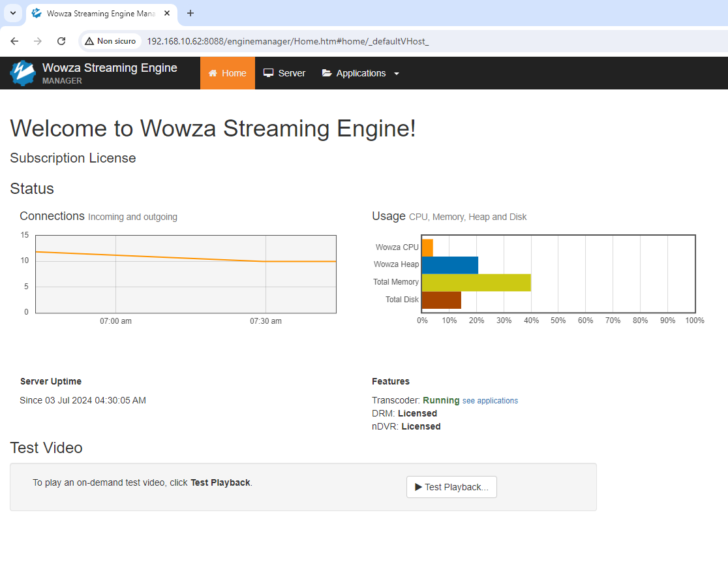Click the Not Secure warning icon
The width and height of the screenshot is (728, 581).
pos(89,41)
